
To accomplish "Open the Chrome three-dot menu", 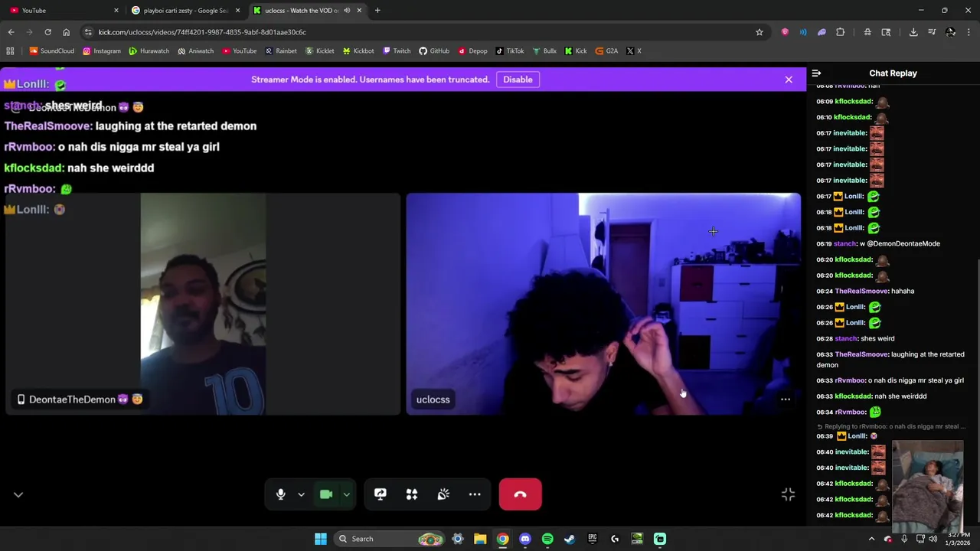I will [x=969, y=32].
